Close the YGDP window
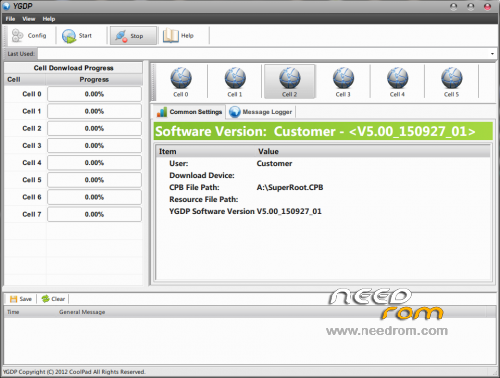 tap(487, 6)
